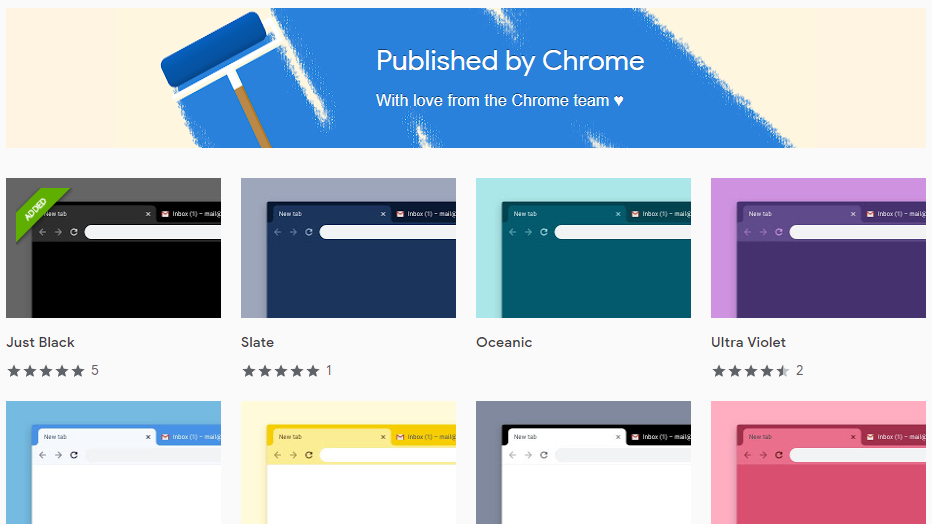Click the Just Black theme title
This screenshot has width=932, height=524.
point(40,342)
